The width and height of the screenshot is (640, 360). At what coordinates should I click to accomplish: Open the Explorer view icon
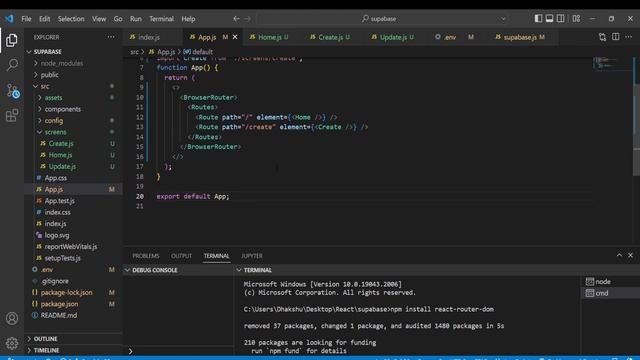[12, 40]
